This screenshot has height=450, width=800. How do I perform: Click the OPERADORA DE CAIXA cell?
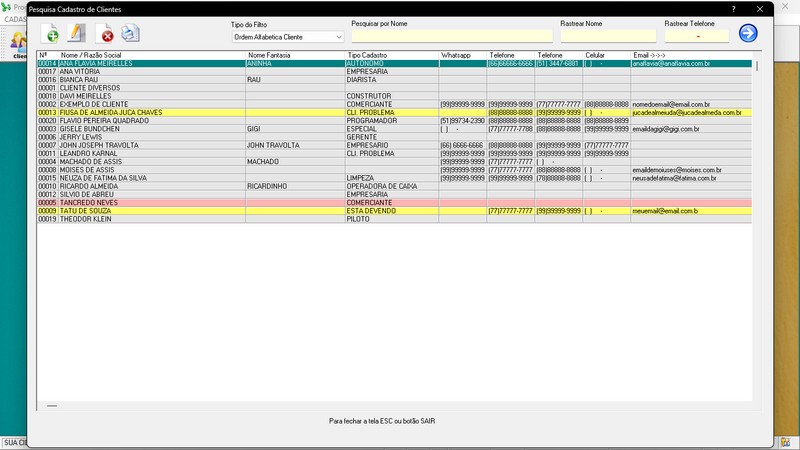point(392,186)
